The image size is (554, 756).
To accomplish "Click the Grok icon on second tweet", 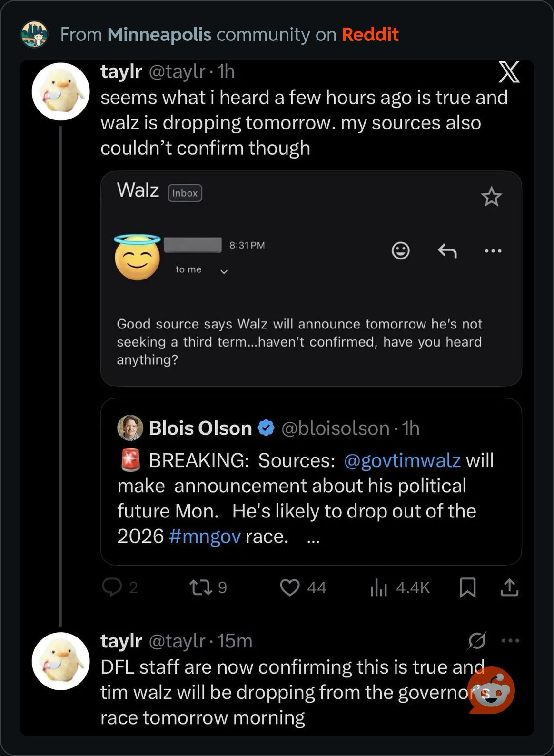I will click(x=477, y=641).
